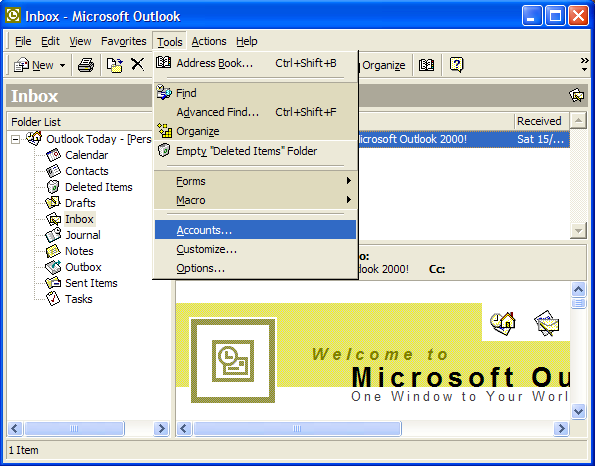Click the Address Book menu item icon
This screenshot has width=595, height=466.
[x=163, y=63]
